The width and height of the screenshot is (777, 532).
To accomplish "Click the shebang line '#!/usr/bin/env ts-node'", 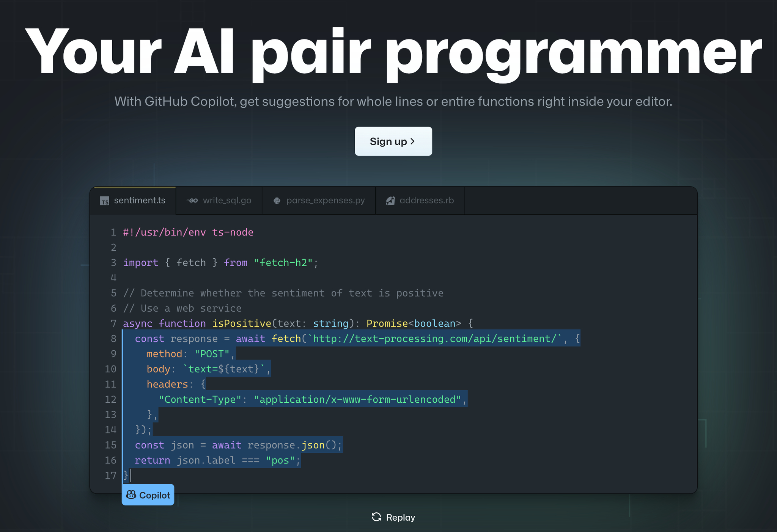I will 188,232.
